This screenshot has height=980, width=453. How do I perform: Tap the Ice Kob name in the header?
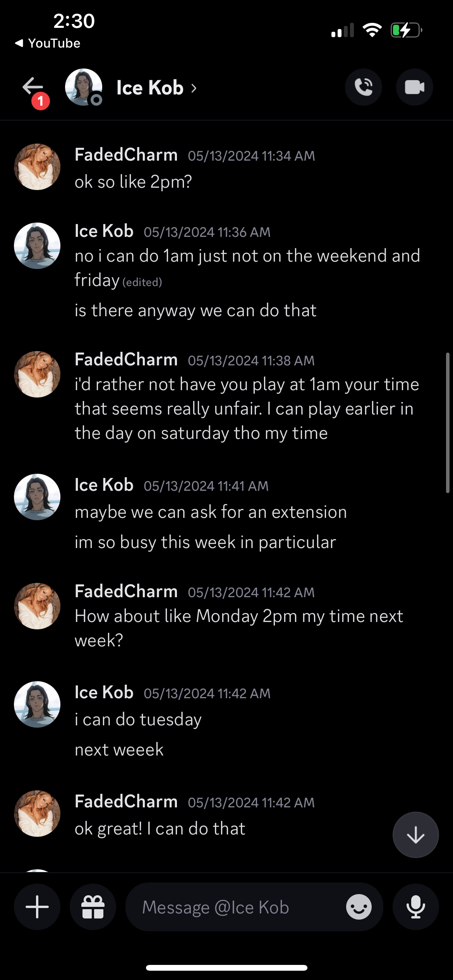[x=150, y=88]
